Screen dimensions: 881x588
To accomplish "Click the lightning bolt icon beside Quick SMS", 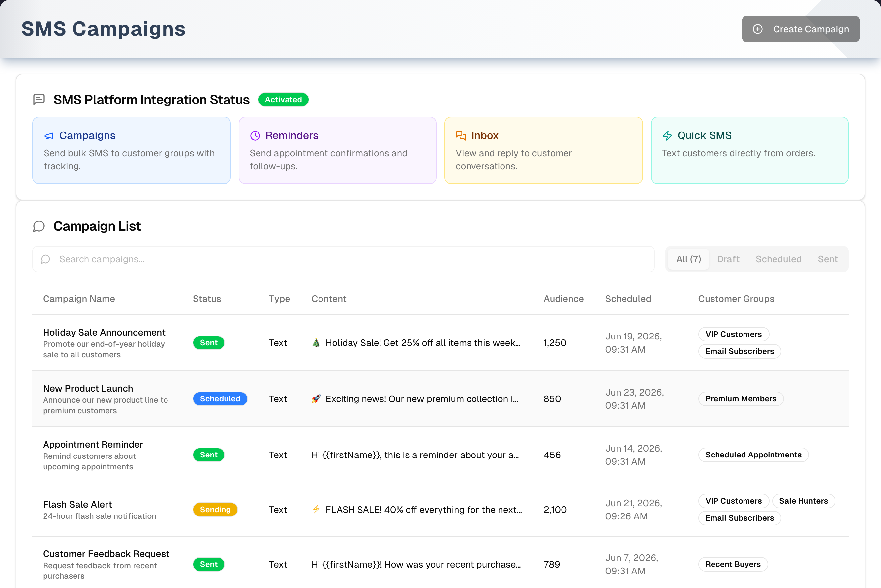I will 667,136.
